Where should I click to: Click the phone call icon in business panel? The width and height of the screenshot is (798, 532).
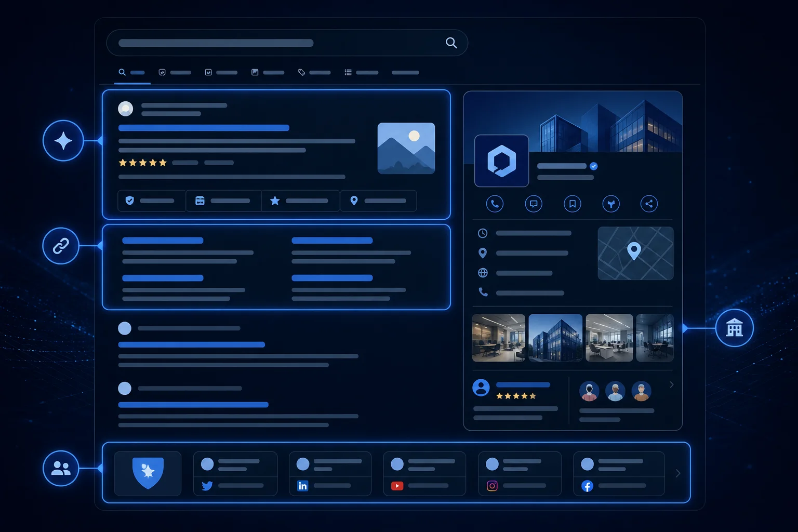coord(495,204)
